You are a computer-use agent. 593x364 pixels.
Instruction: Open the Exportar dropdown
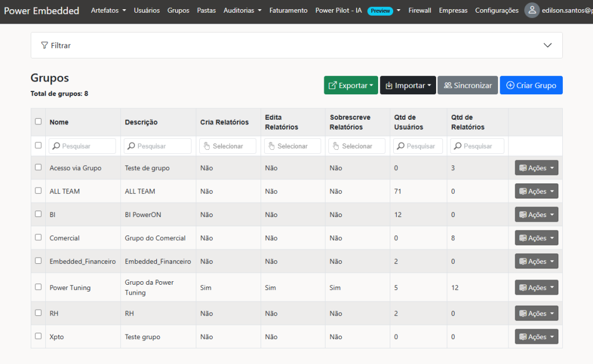pyautogui.click(x=351, y=86)
